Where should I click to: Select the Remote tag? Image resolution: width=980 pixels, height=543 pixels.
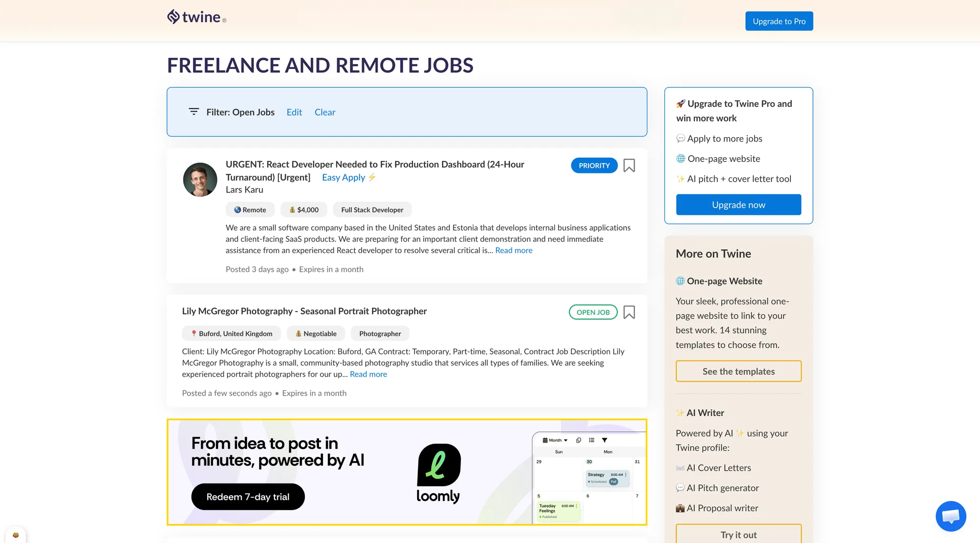(x=250, y=210)
